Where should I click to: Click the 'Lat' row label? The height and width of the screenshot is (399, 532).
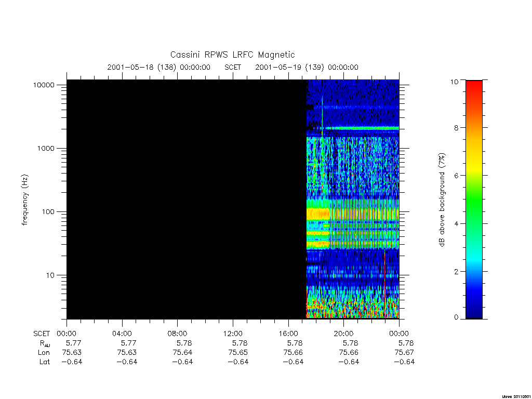pyautogui.click(x=45, y=362)
